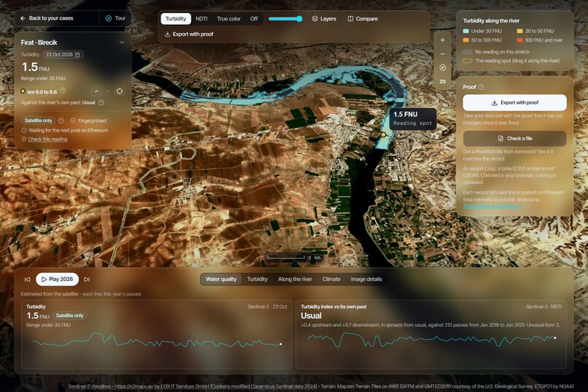588x392 pixels.
Task: Click the 50 to 100 FNU legend swatch
Action: pyautogui.click(x=465, y=40)
